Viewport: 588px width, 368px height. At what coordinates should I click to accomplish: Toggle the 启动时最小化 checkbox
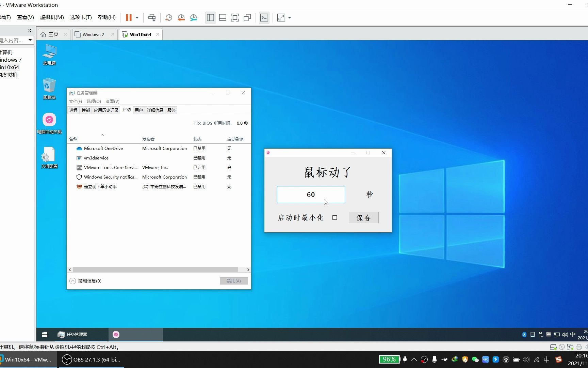pos(335,218)
